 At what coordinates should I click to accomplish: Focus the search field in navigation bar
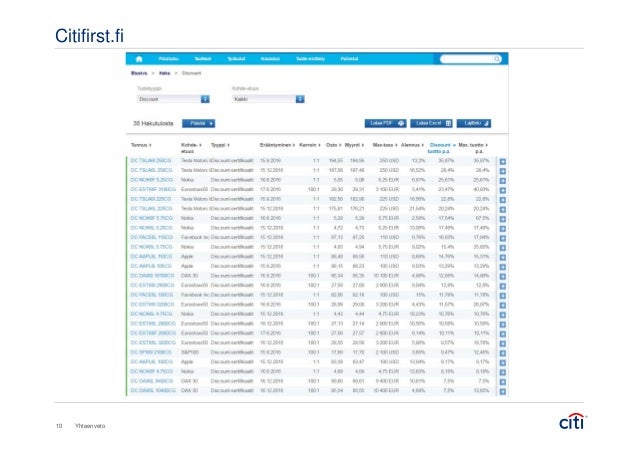[467, 59]
